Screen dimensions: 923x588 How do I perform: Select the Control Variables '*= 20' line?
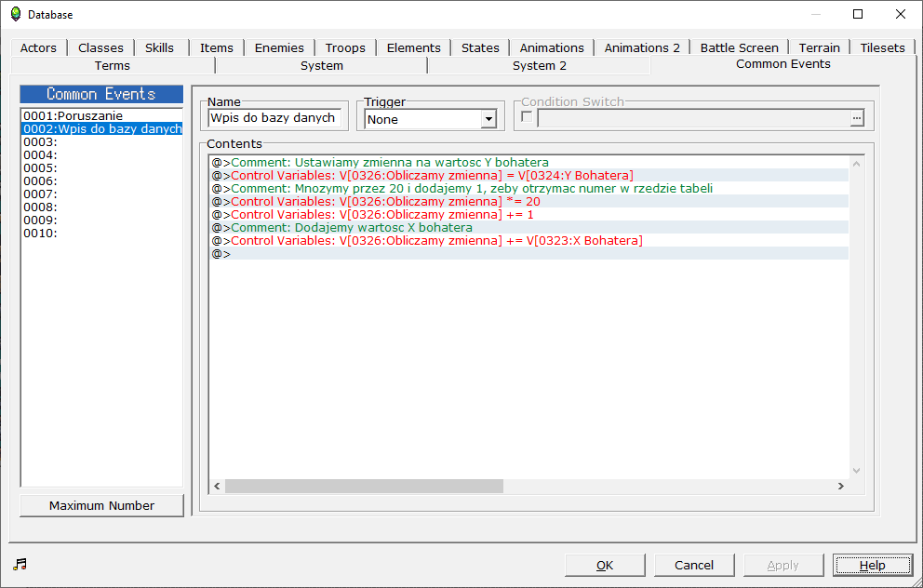pos(529,201)
